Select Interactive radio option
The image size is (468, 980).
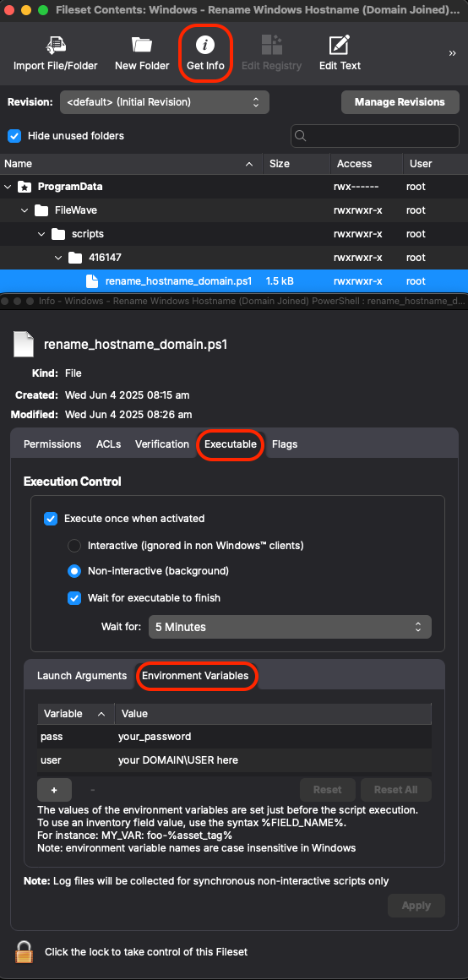click(x=74, y=546)
